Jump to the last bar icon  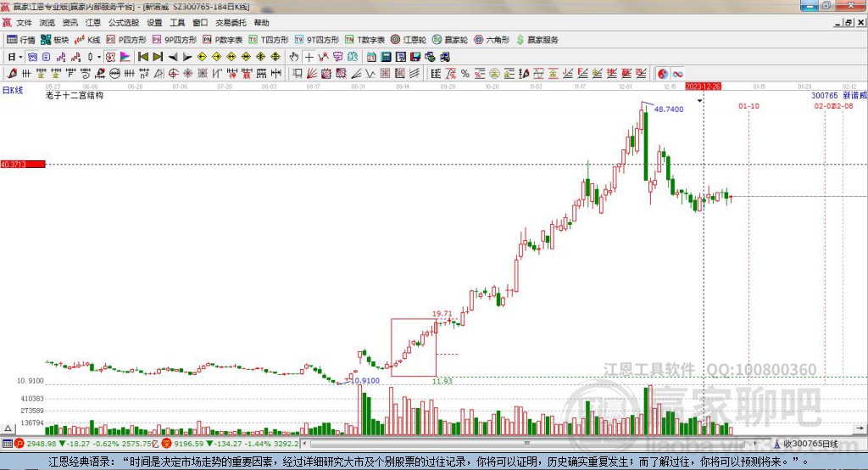pyautogui.click(x=158, y=57)
